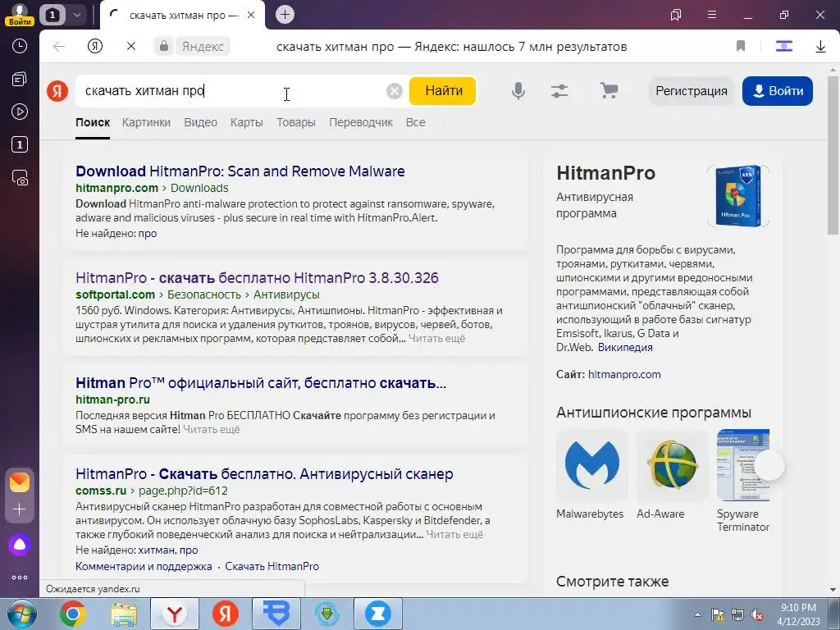Open the Все services tab

415,123
